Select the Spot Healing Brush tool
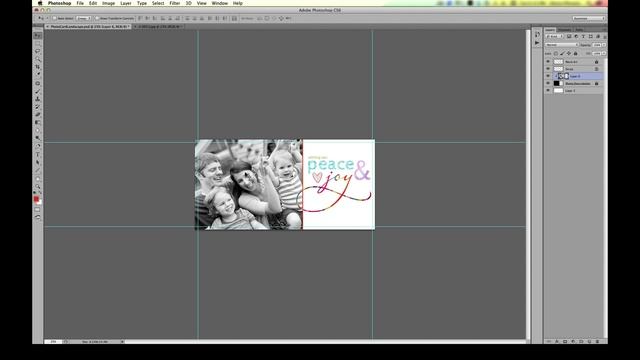This screenshot has width=640, height=360. 38,84
